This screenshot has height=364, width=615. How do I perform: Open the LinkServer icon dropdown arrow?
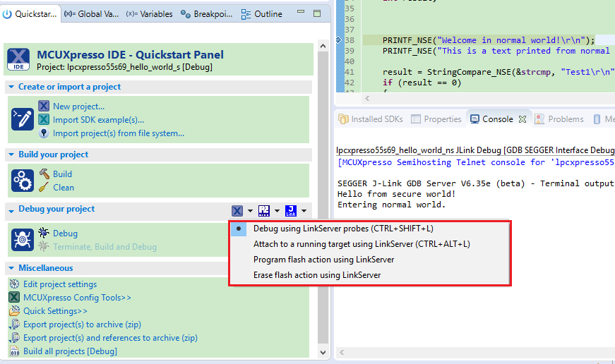click(250, 210)
